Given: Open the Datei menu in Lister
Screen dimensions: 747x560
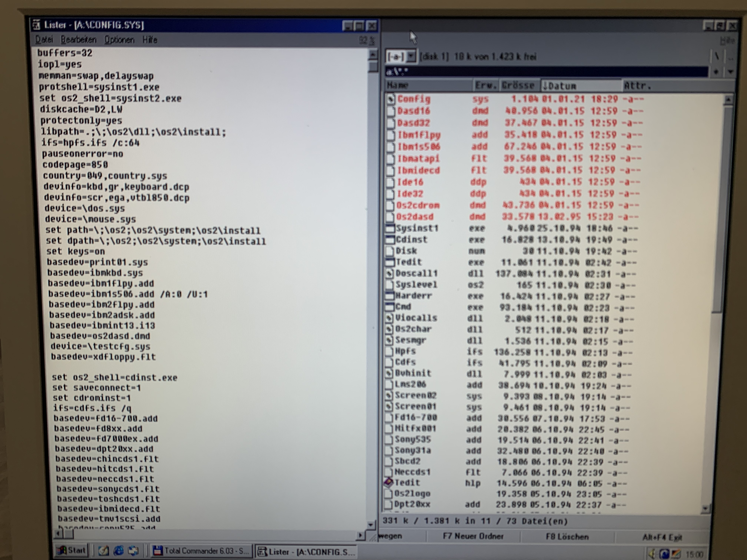Looking at the screenshot, I should tap(44, 40).
